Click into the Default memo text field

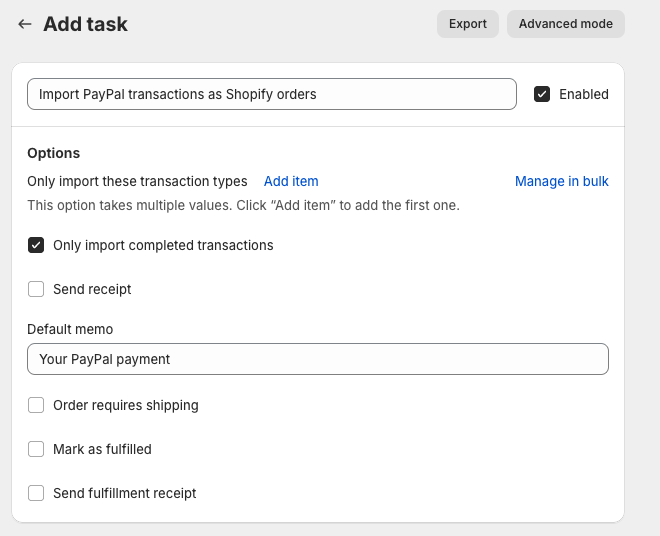click(x=317, y=359)
